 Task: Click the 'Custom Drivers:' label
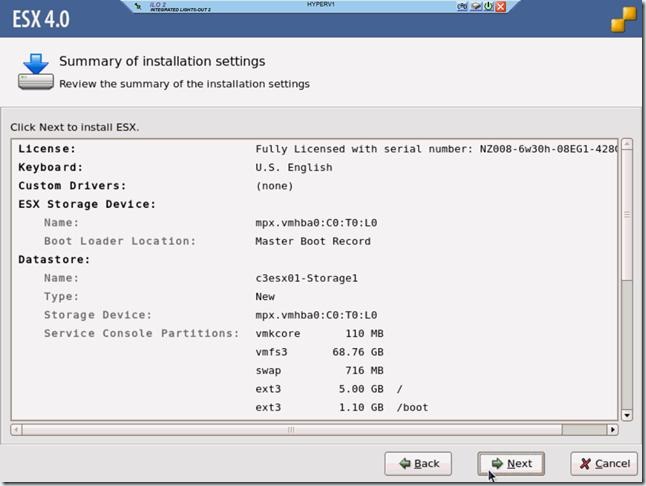coord(72,186)
